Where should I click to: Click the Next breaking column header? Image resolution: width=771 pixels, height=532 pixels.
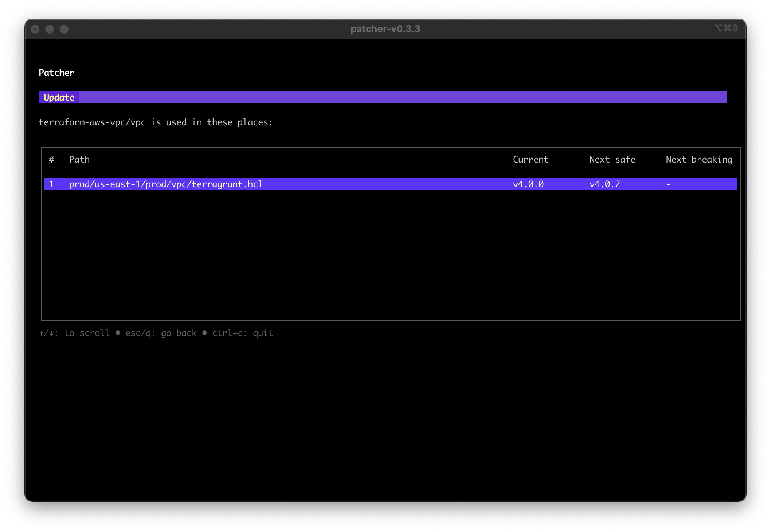click(x=699, y=159)
